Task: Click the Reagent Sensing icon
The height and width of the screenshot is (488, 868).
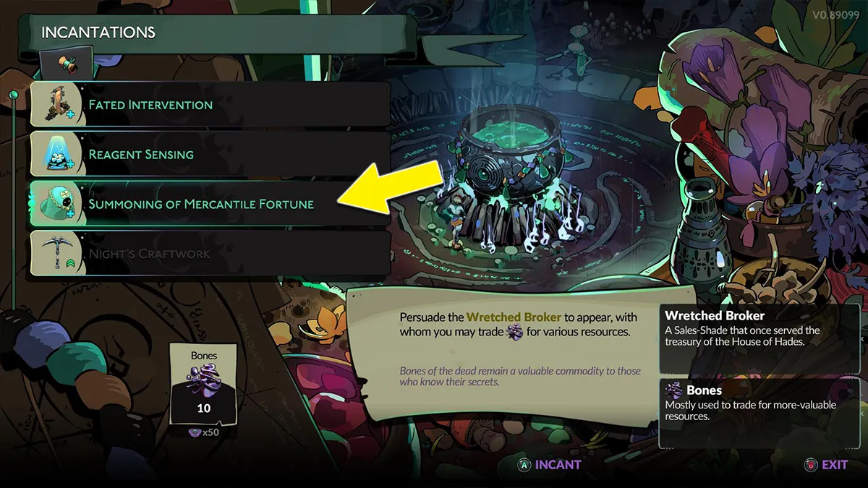Action: tap(55, 155)
